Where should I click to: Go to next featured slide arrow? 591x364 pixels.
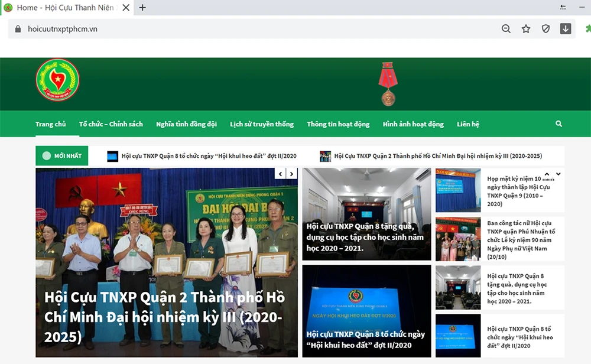(x=291, y=174)
